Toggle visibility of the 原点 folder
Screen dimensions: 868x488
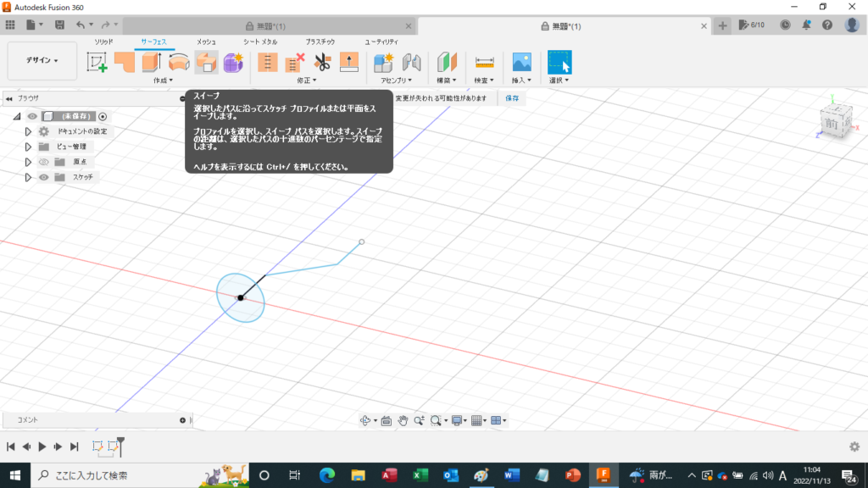[44, 162]
